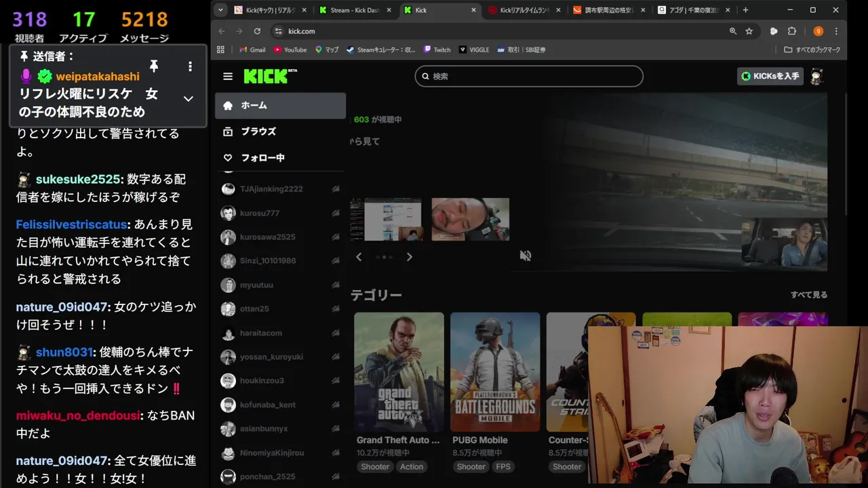Open すべてのブックマーク folder

[812, 49]
